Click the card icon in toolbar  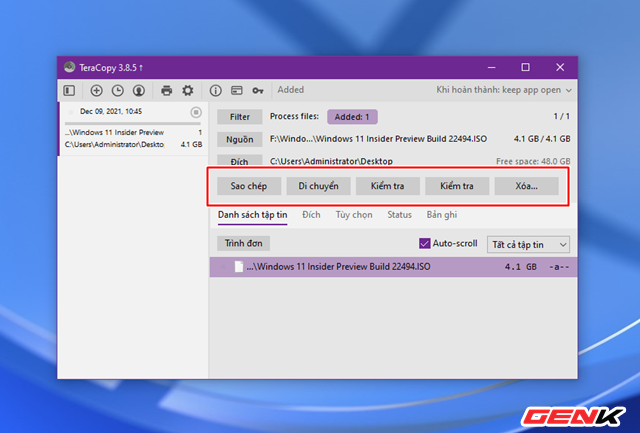[x=237, y=90]
